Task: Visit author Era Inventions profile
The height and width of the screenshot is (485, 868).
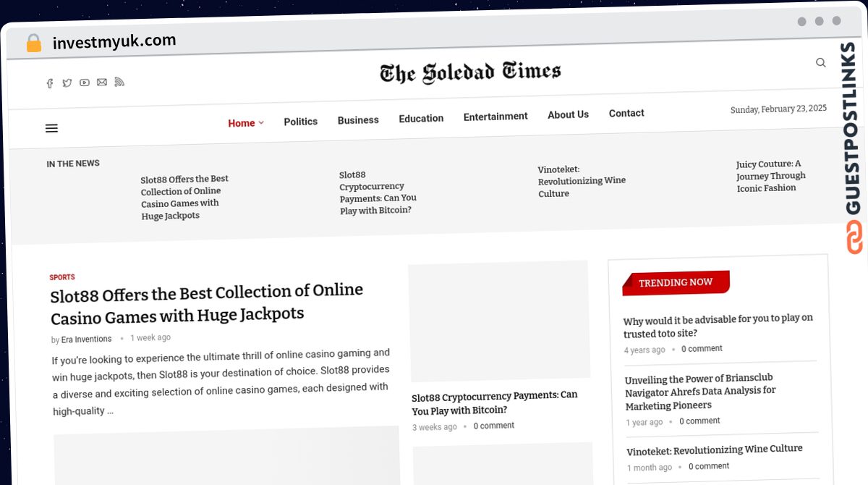Action: [x=86, y=339]
